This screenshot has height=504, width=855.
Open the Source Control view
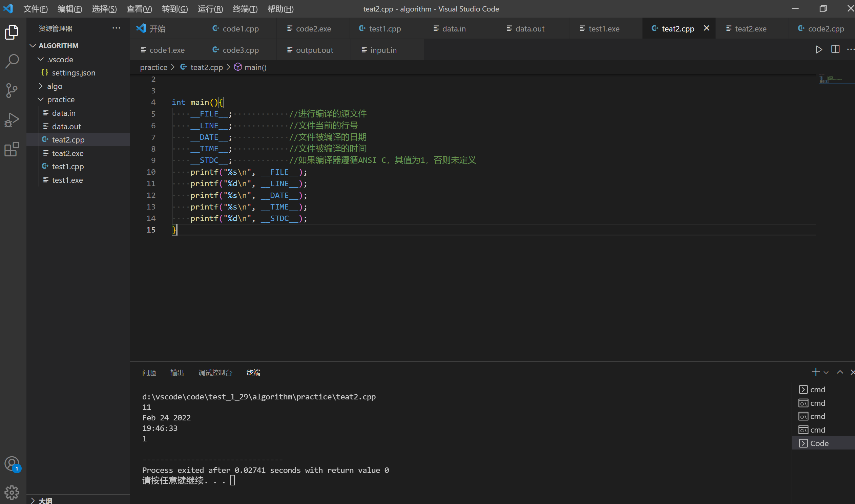point(12,91)
